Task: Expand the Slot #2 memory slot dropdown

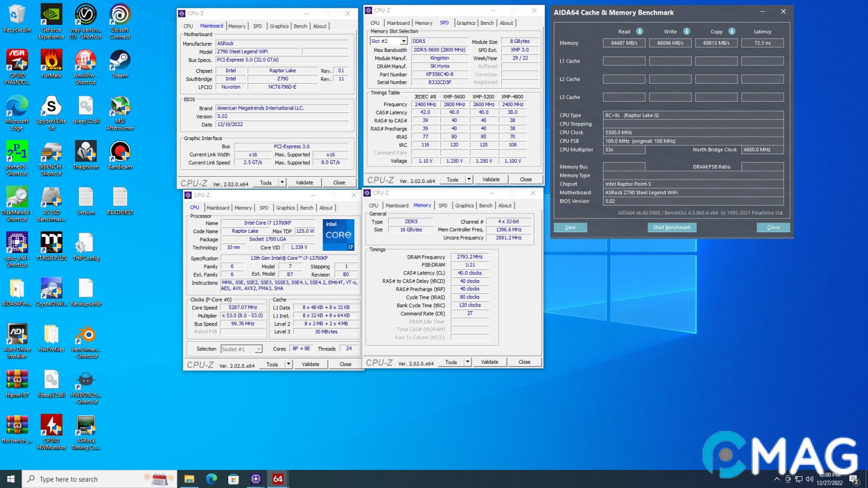Action: [403, 41]
